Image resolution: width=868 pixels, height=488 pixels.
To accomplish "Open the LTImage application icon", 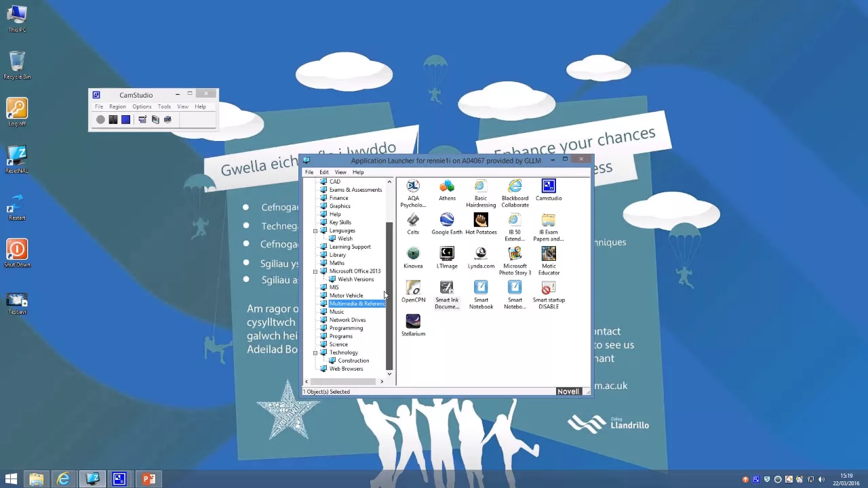I will coord(447,258).
